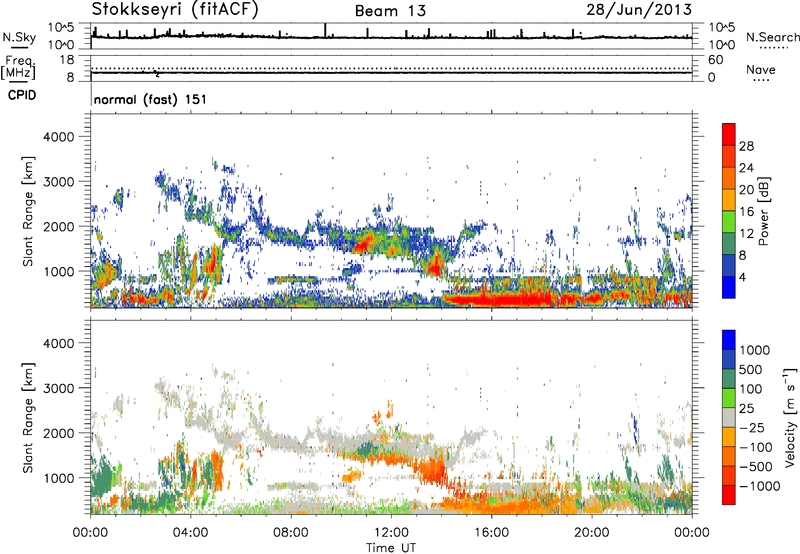800x554 pixels.
Task: Click the 18 tick on frequency axis
Action: (67, 60)
